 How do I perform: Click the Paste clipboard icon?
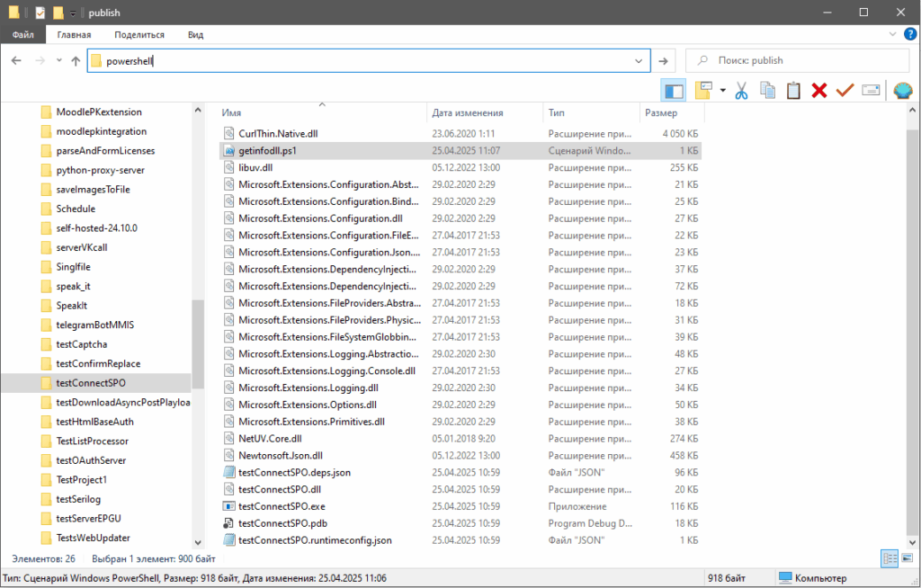793,91
